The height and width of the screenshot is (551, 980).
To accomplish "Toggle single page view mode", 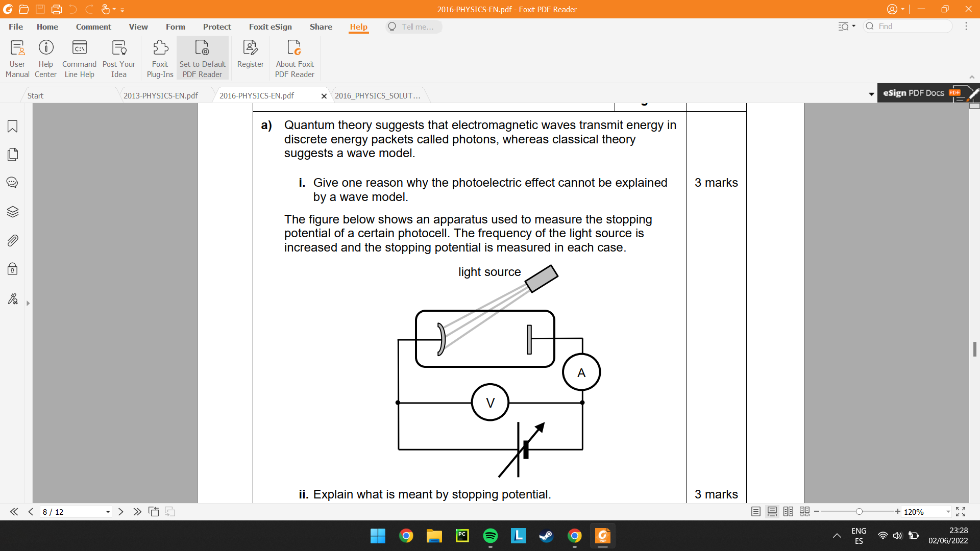I will point(756,512).
